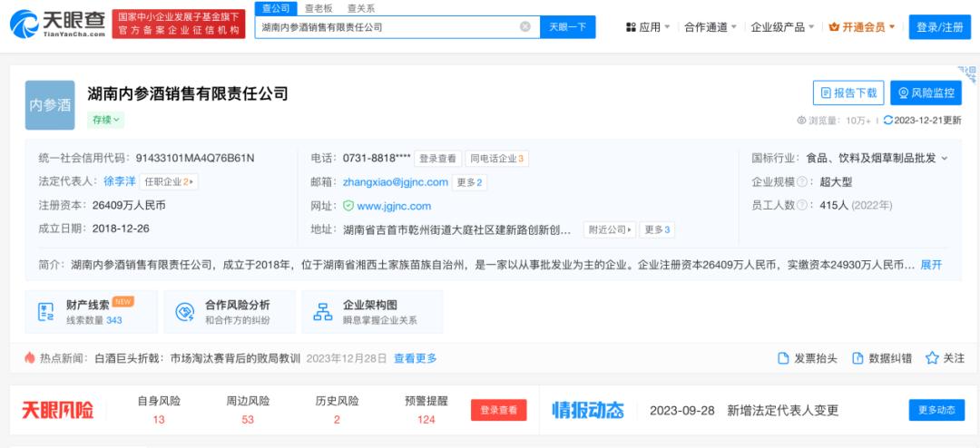The height and width of the screenshot is (448, 980).
Task: Expand the company 简介 with 展开
Action: [931, 265]
